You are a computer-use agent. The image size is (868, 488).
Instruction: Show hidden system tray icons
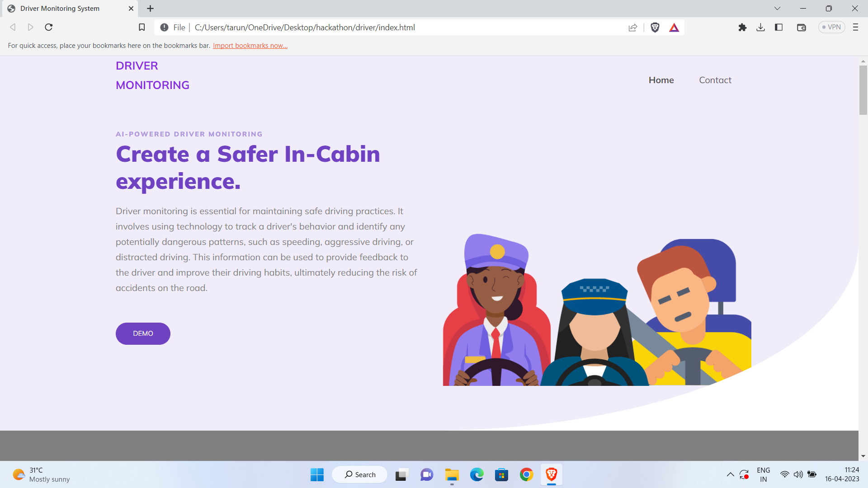[x=730, y=474]
